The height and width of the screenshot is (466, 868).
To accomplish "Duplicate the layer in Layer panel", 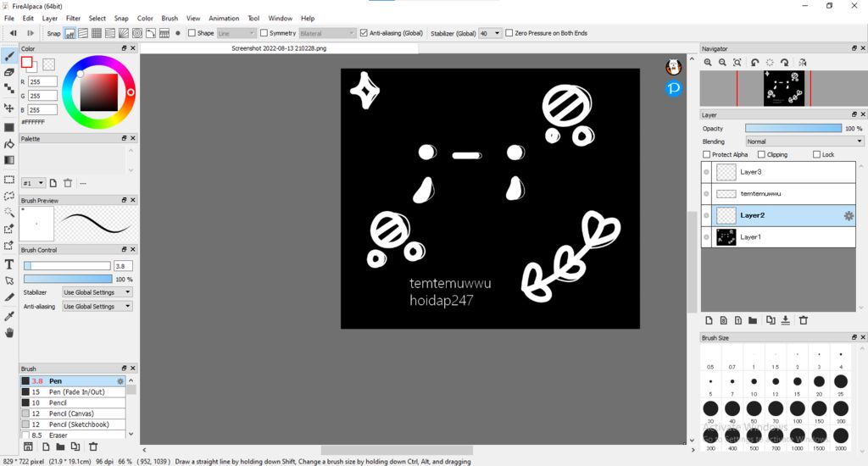I will coord(771,320).
